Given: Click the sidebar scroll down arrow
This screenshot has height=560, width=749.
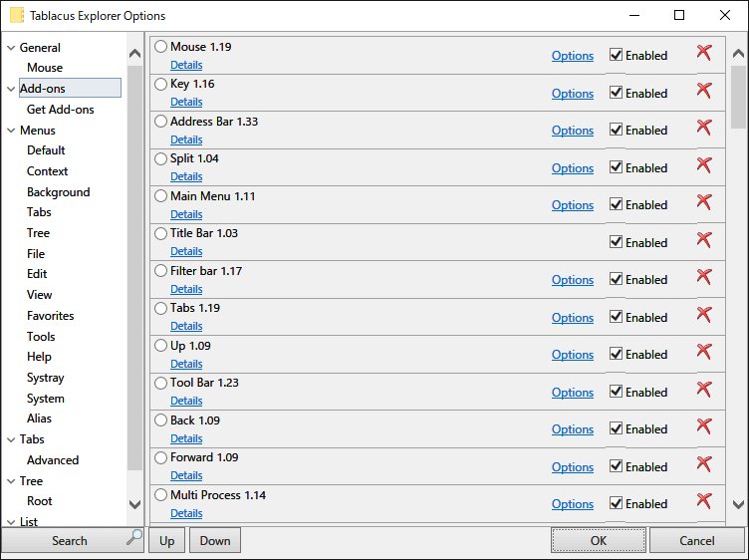Looking at the screenshot, I should 135,504.
